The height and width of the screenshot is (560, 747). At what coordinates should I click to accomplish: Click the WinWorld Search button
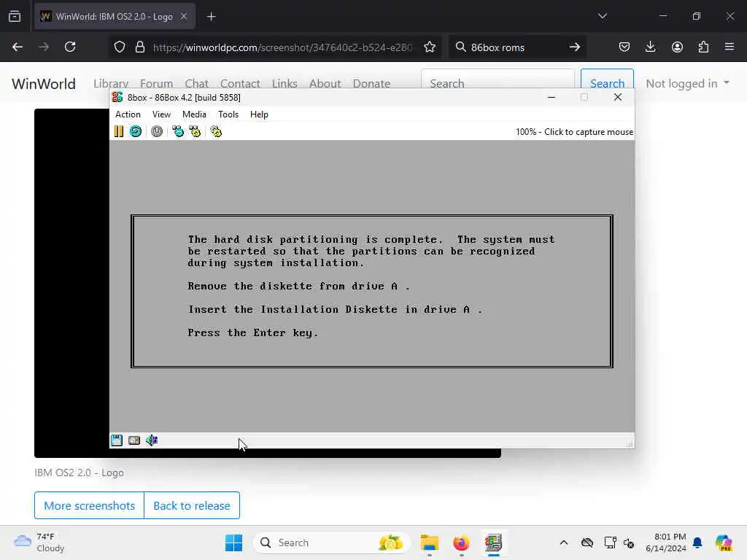point(608,79)
